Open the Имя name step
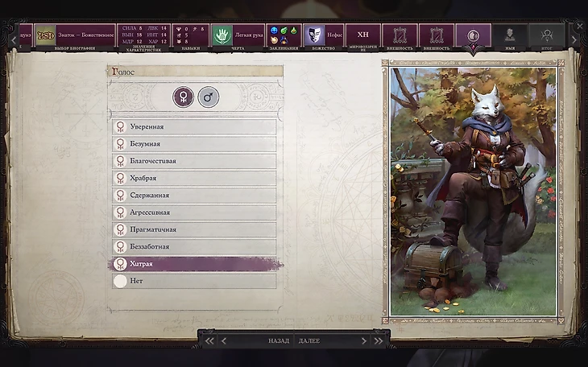Image resolution: width=588 pixels, height=367 pixels. click(510, 35)
